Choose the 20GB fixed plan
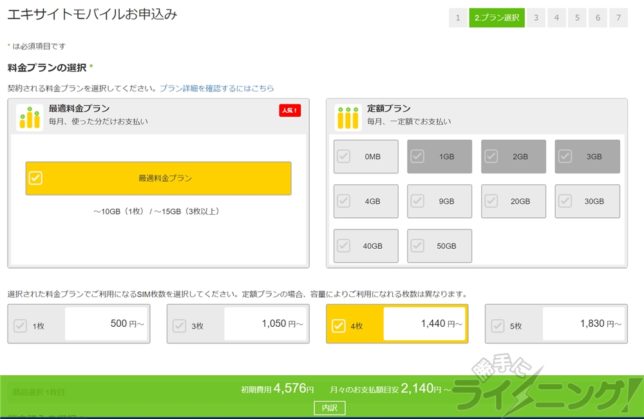The height and width of the screenshot is (419, 644). (x=513, y=201)
